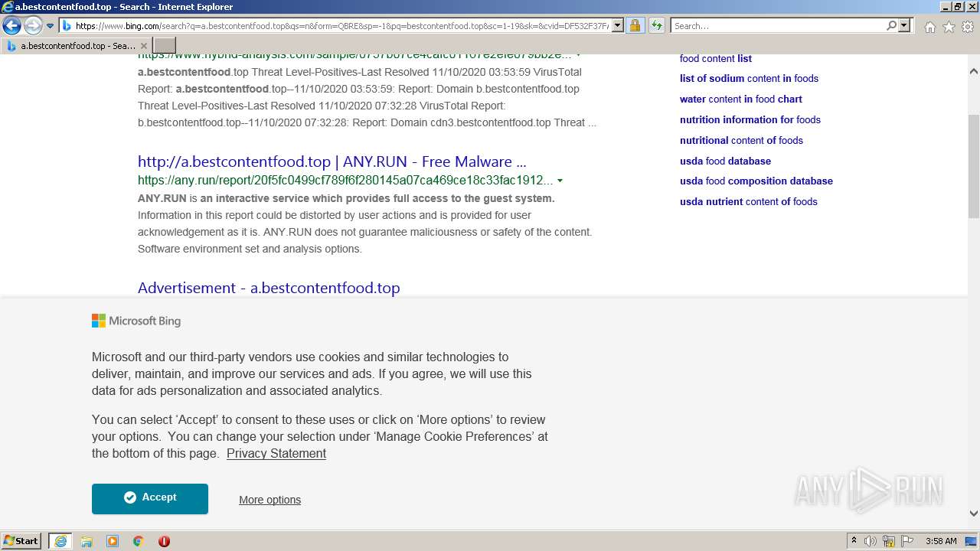The width and height of the screenshot is (980, 551).
Task: Go forward with the browser Forward arrow
Action: click(x=33, y=25)
